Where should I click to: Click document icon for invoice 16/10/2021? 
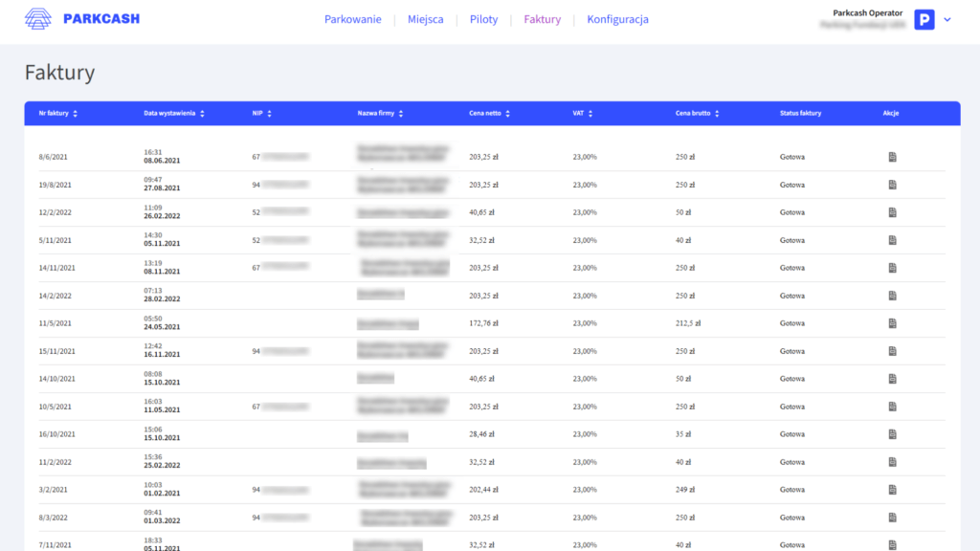892,434
